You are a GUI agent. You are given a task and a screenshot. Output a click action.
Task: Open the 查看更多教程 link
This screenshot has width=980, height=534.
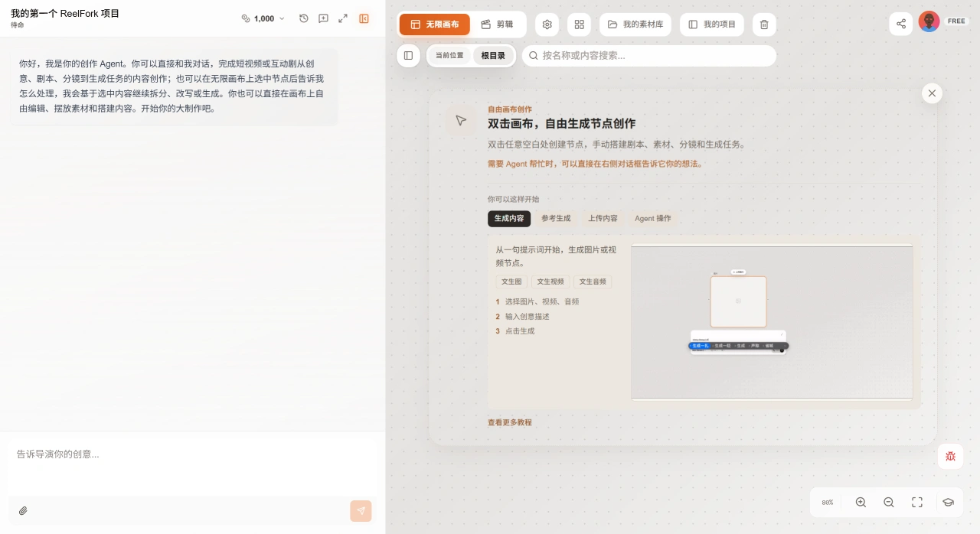point(510,422)
